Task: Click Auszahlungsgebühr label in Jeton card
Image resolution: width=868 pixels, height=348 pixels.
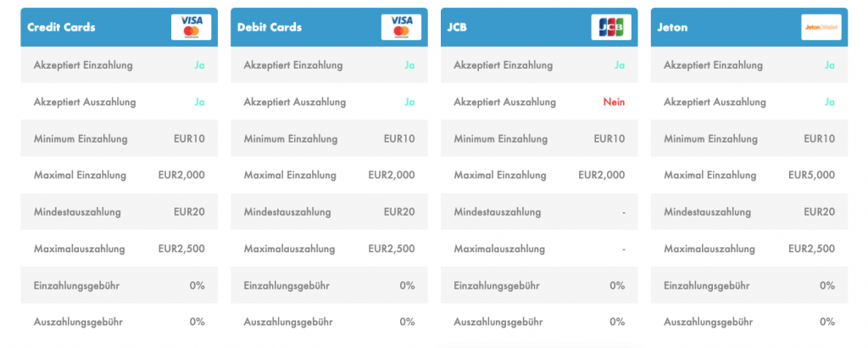Action: click(x=709, y=322)
